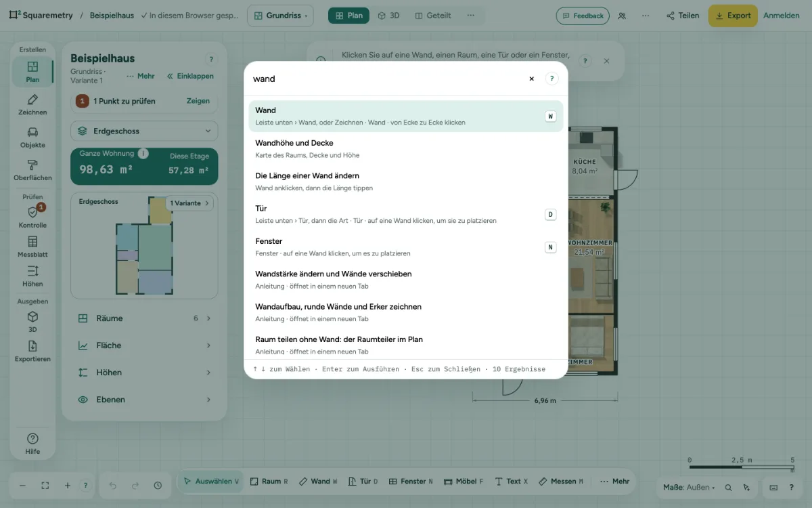
Task: Click the fit-to-screen icon in zoom controls
Action: coord(45,486)
